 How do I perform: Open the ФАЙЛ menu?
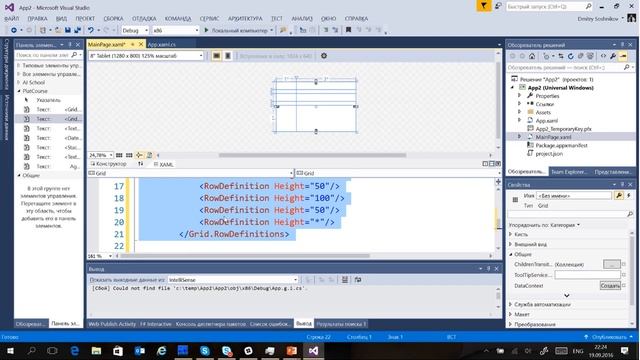pyautogui.click(x=11, y=18)
